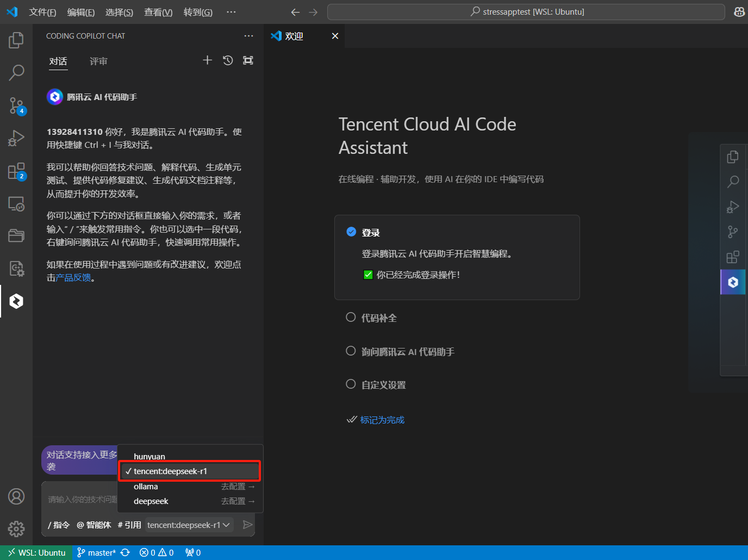This screenshot has height=560, width=748.
Task: Open 文件(F) menu
Action: [42, 12]
